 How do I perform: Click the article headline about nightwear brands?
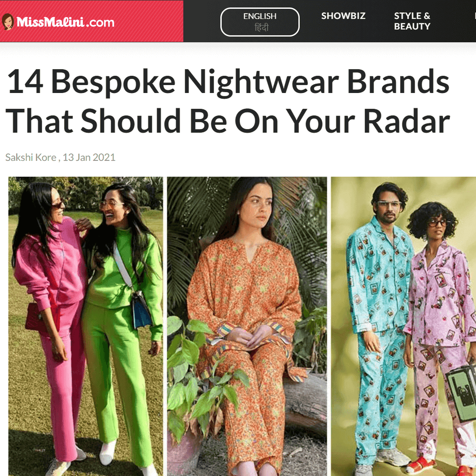pos(228,101)
